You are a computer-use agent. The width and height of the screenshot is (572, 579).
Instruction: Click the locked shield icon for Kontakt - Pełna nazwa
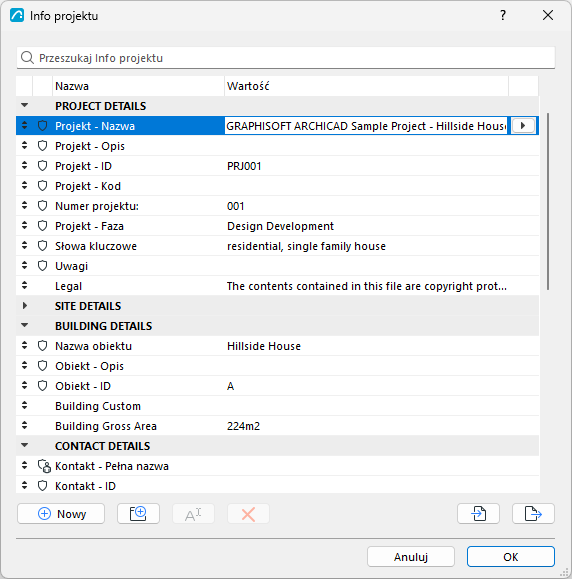point(44,466)
